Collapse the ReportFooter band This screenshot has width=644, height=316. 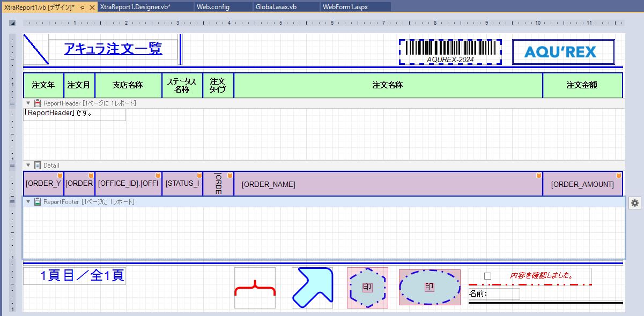coord(28,202)
